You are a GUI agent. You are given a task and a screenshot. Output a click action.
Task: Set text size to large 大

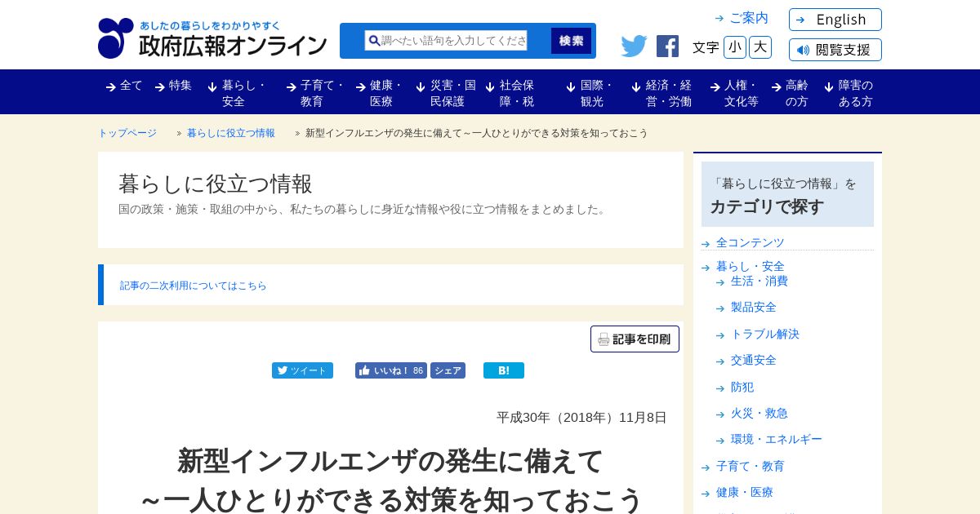click(760, 47)
